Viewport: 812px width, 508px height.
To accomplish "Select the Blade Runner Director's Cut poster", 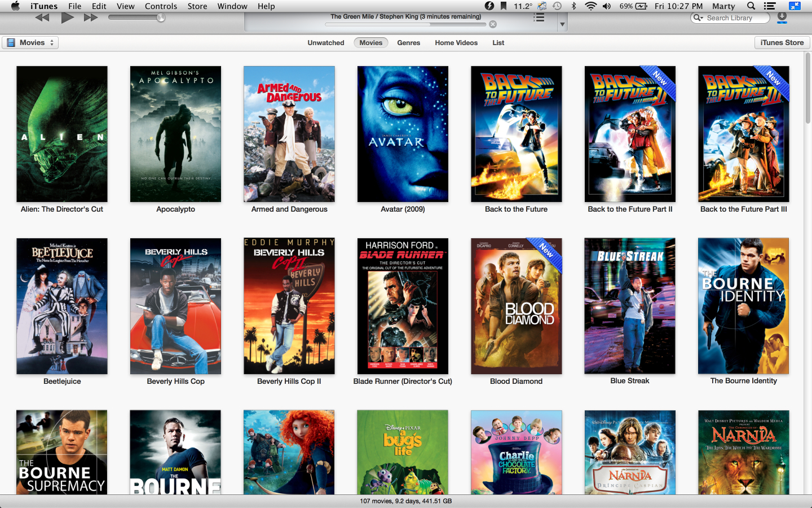I will [403, 306].
